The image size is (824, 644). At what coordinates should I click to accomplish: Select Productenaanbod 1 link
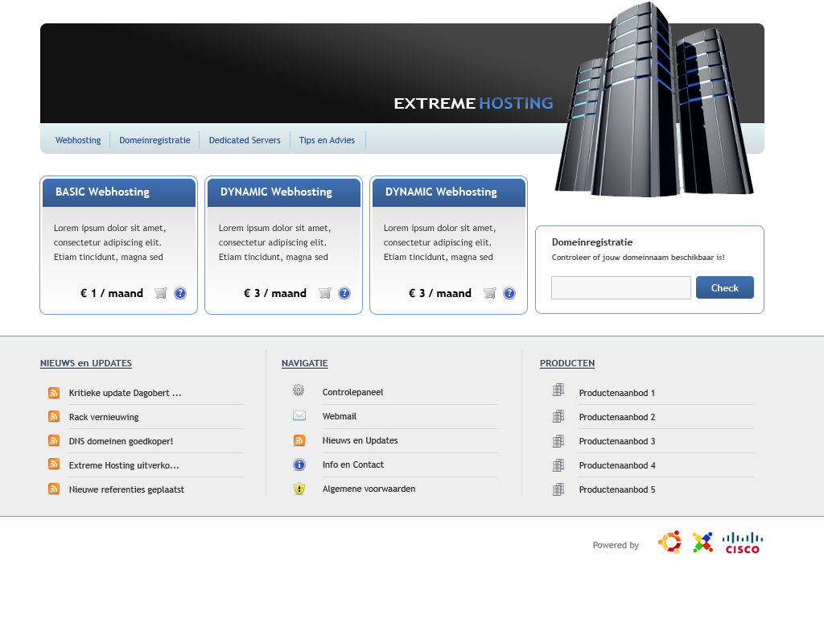point(617,393)
